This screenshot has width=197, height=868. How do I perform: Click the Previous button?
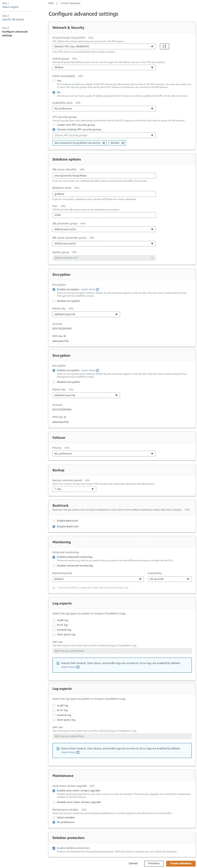[x=153, y=863]
